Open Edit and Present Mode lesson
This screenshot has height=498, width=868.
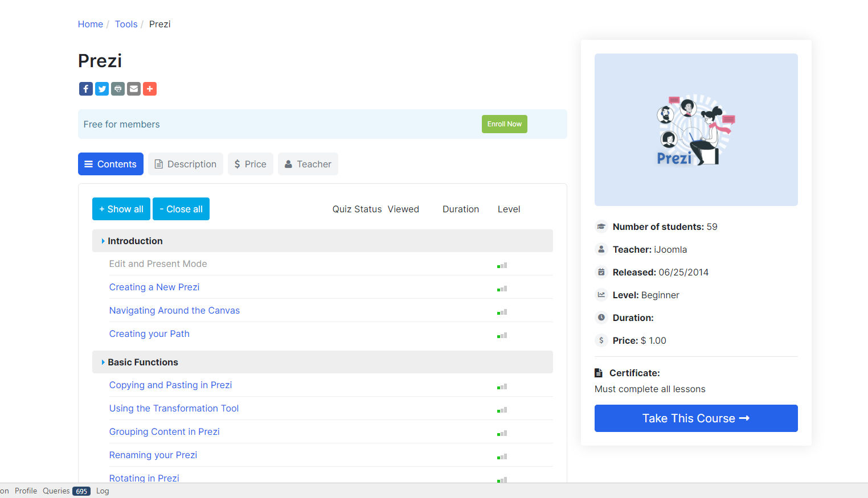[x=158, y=264]
